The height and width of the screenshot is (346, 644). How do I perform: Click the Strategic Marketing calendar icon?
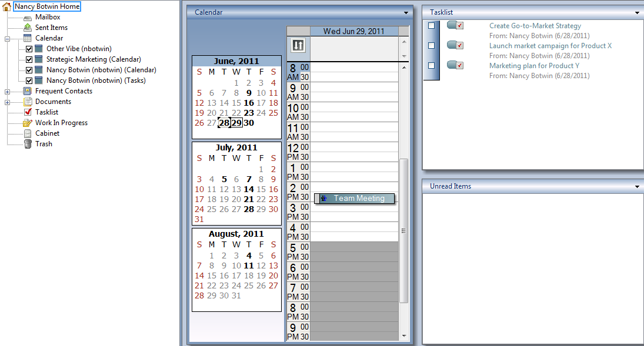(39, 59)
